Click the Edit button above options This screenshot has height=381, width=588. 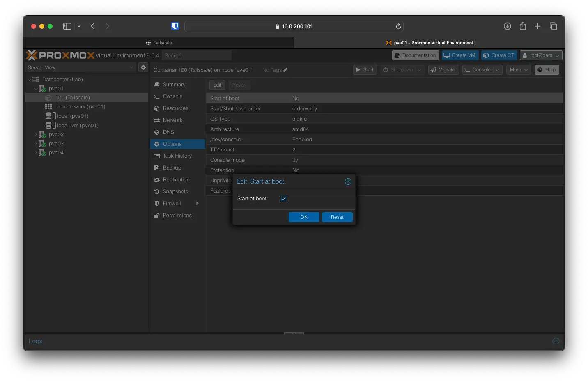[x=217, y=85]
